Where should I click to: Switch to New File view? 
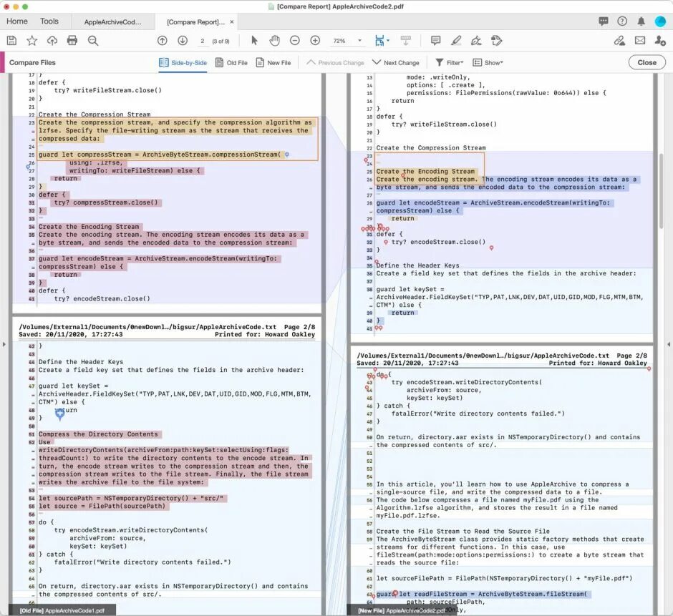pyautogui.click(x=273, y=63)
